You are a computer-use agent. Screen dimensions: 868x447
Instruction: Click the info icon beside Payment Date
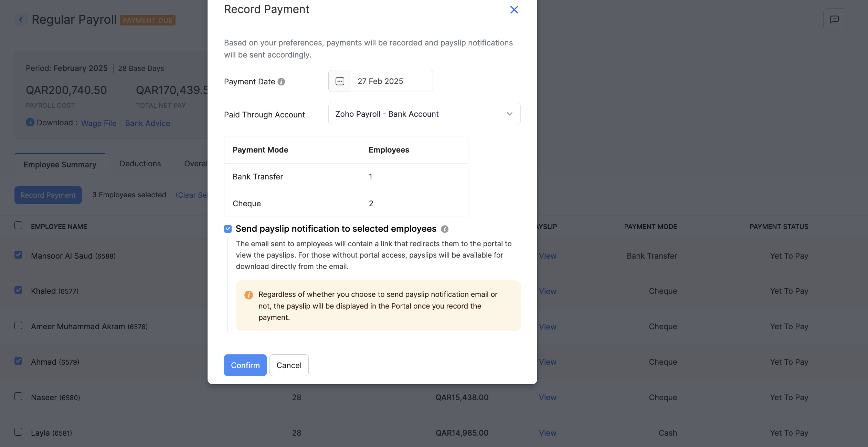[x=281, y=82]
